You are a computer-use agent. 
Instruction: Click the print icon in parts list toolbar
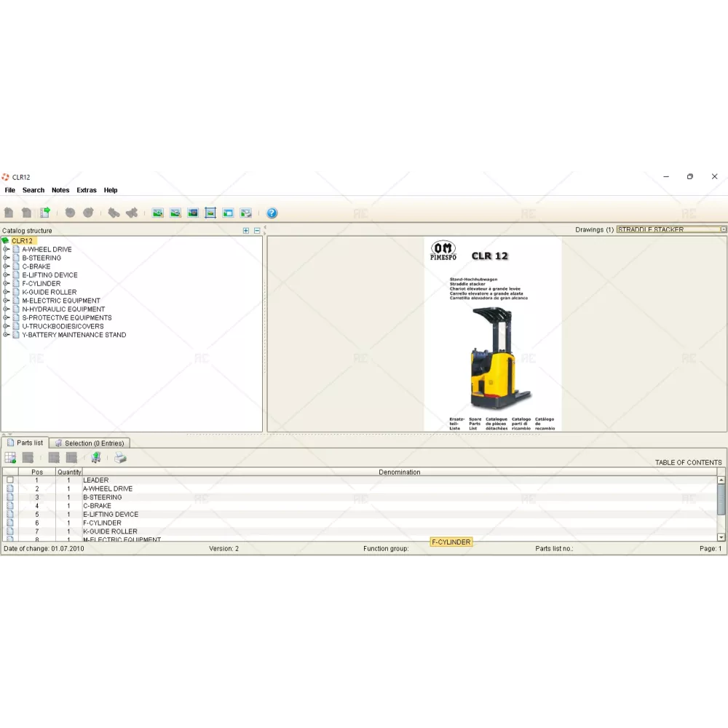(120, 458)
